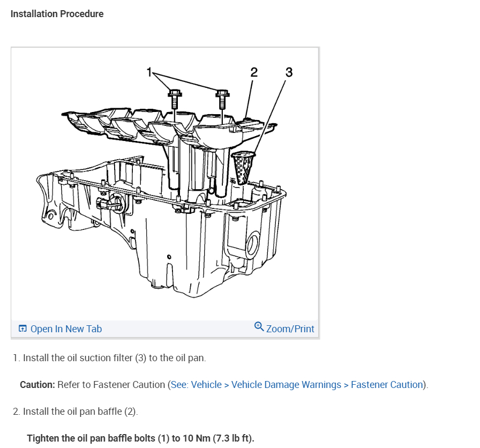The height and width of the screenshot is (448, 480).
Task: Click the Installation Procedure heading
Action: [57, 14]
